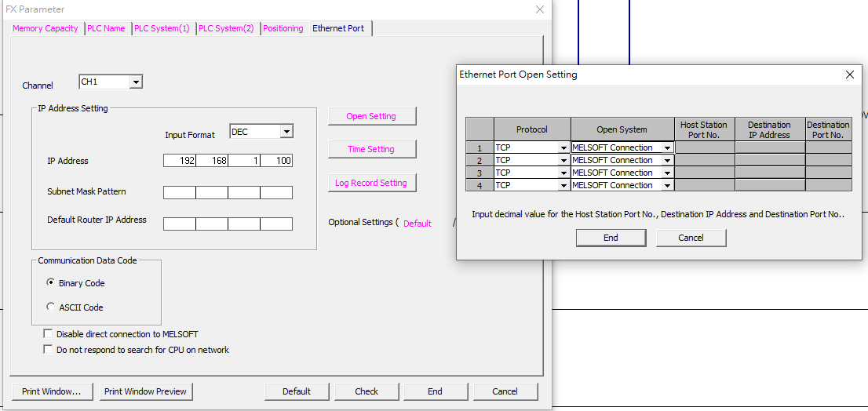Open row 3 Open System dropdown
Viewport: 868px width, 411px height.
click(667, 173)
